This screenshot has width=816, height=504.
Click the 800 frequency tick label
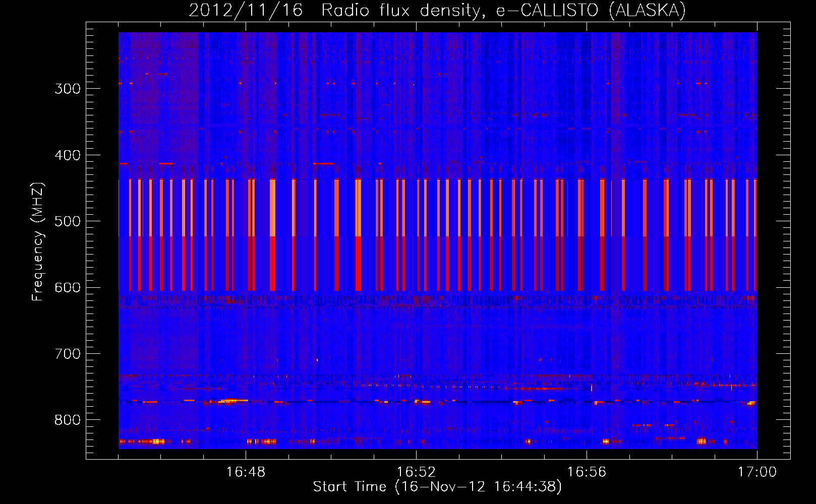tap(68, 420)
